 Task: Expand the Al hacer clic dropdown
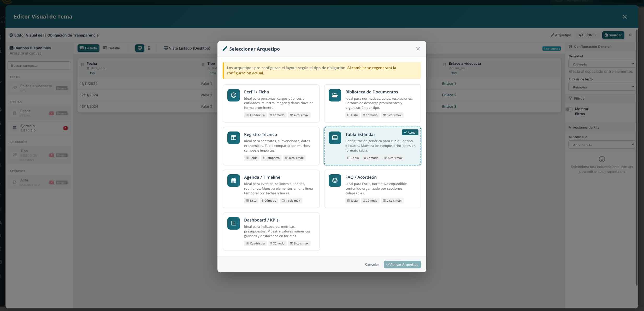601,145
